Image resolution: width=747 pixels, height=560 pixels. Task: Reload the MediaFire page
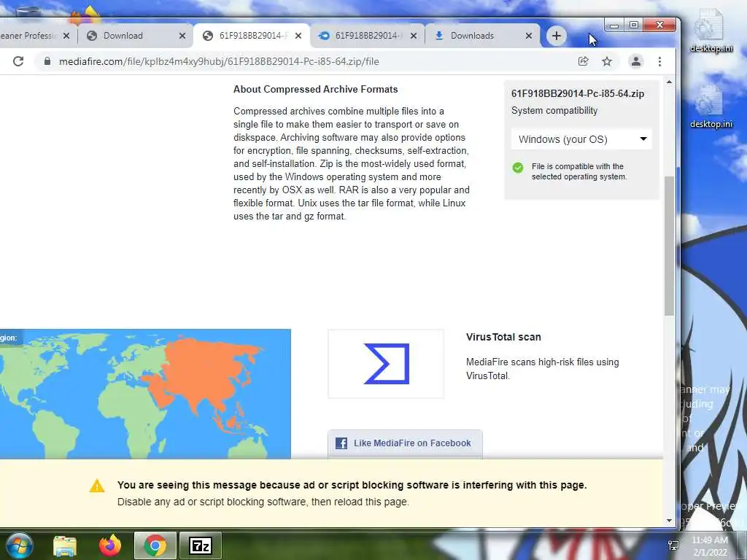(18, 61)
